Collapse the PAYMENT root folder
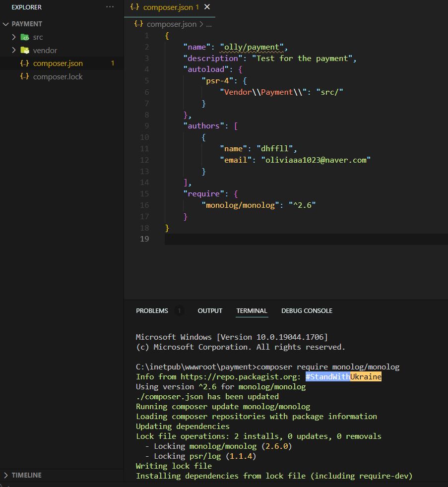Screen dimensions: 448x487 pyautogui.click(x=5, y=24)
